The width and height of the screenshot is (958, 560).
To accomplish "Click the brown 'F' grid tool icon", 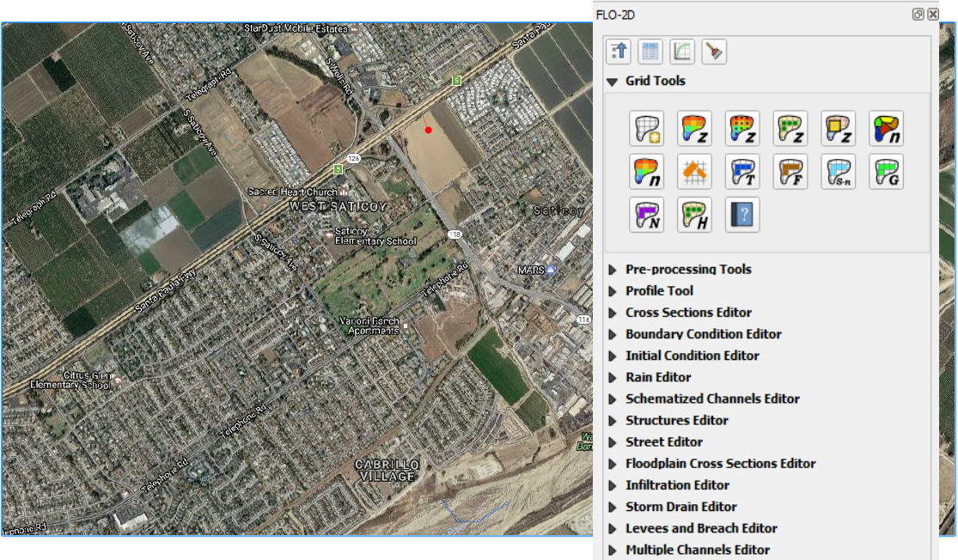I will pos(790,172).
